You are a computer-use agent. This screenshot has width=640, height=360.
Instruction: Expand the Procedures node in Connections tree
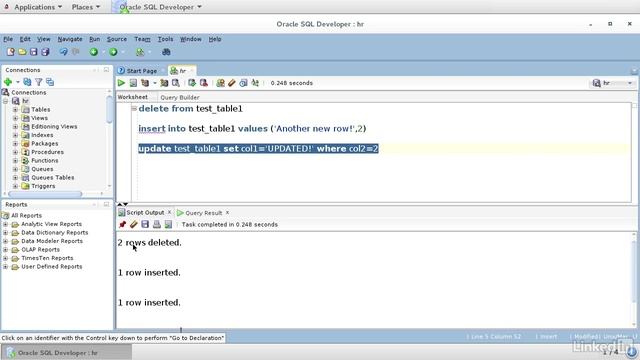point(15,152)
